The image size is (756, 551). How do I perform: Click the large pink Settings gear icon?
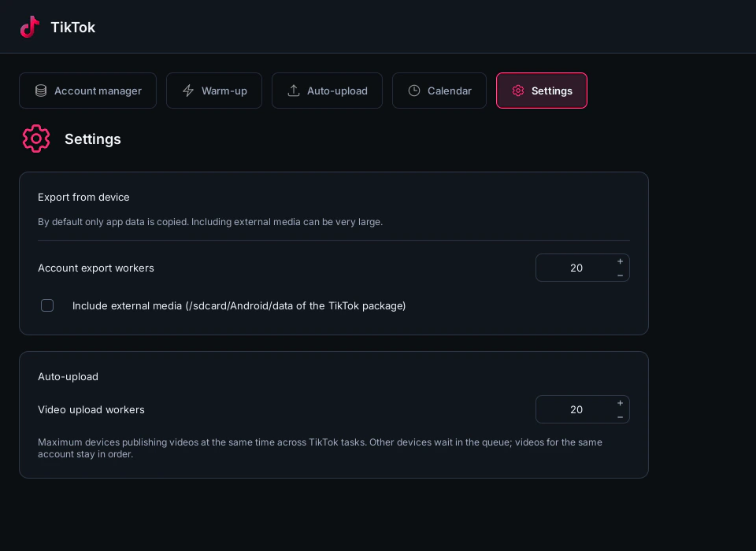click(36, 139)
